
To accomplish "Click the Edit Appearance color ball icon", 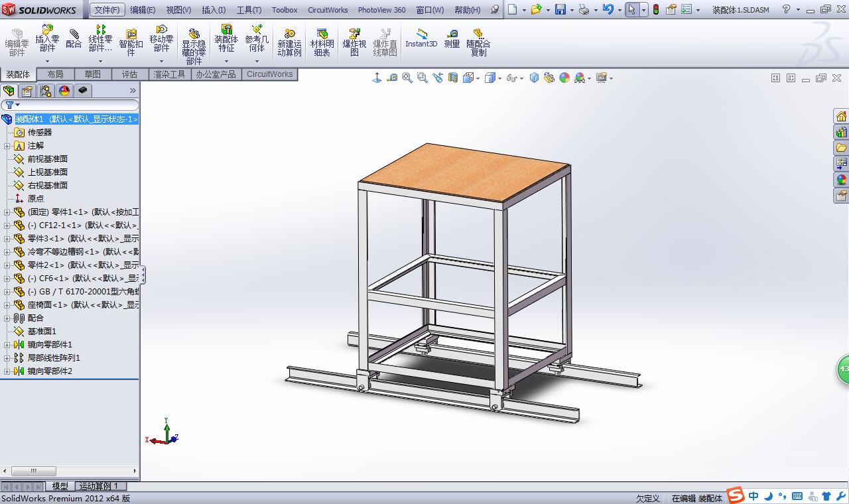I will (564, 78).
